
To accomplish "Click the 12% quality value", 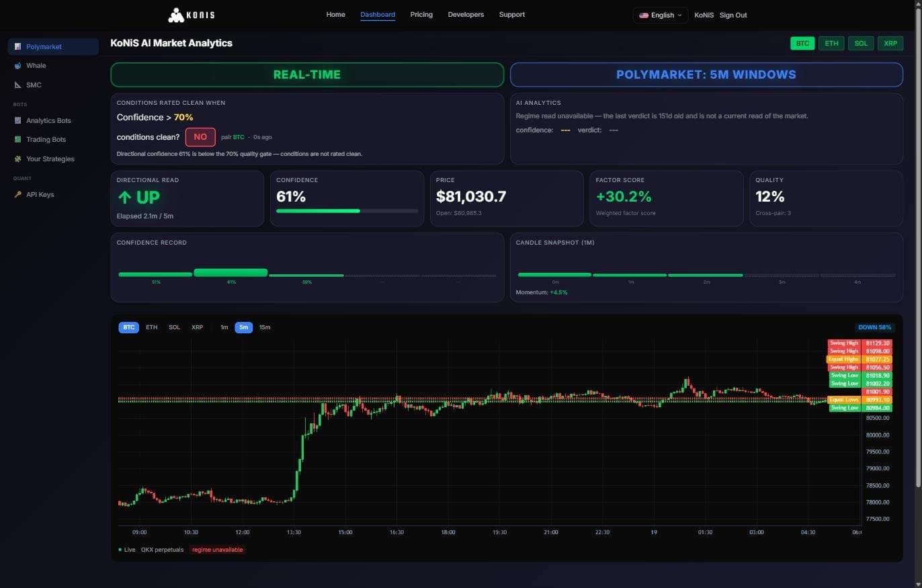I will (x=770, y=197).
